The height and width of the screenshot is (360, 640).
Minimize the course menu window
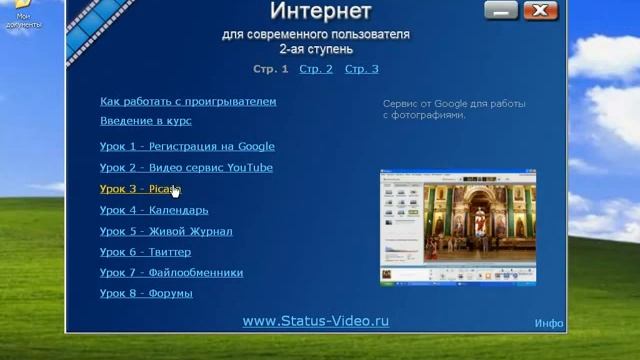pyautogui.click(x=501, y=11)
